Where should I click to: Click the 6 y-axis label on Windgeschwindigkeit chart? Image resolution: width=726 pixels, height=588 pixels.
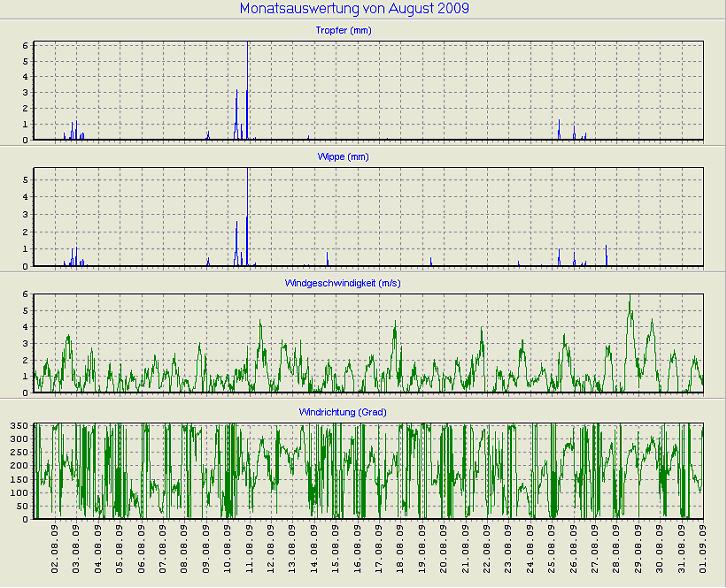(x=26, y=293)
